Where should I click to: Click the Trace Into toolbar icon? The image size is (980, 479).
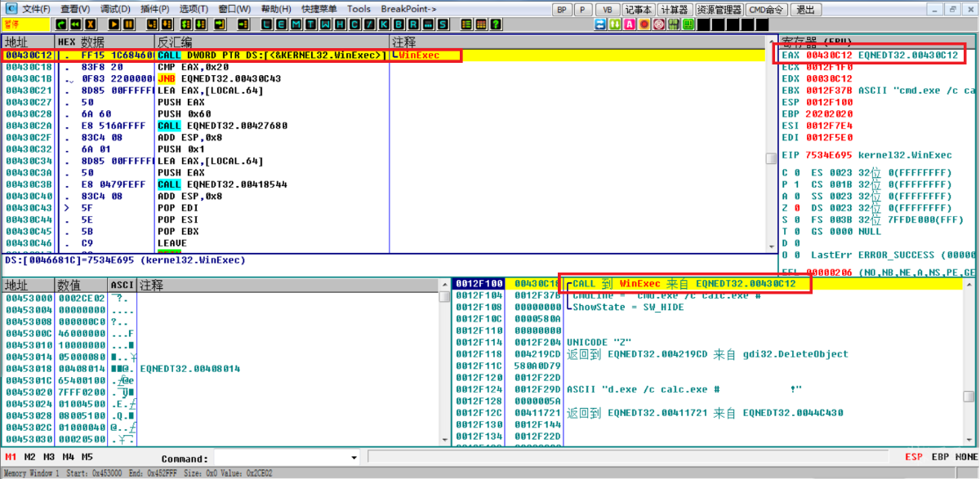[185, 24]
